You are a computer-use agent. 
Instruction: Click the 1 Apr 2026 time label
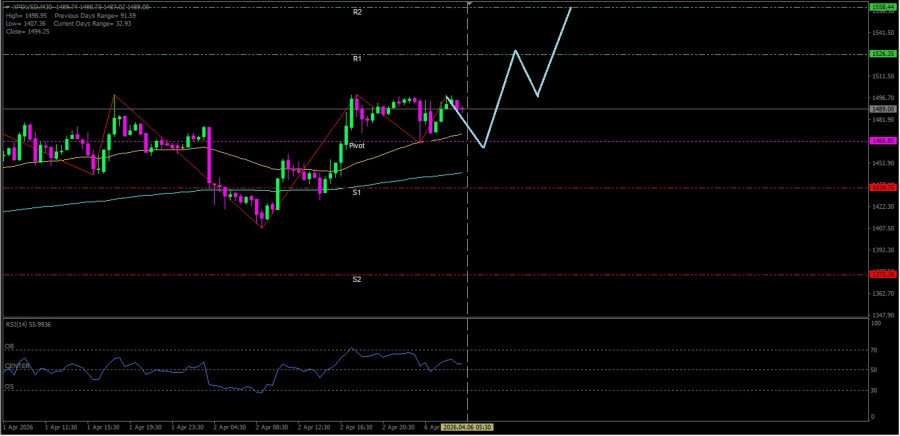tap(17, 427)
